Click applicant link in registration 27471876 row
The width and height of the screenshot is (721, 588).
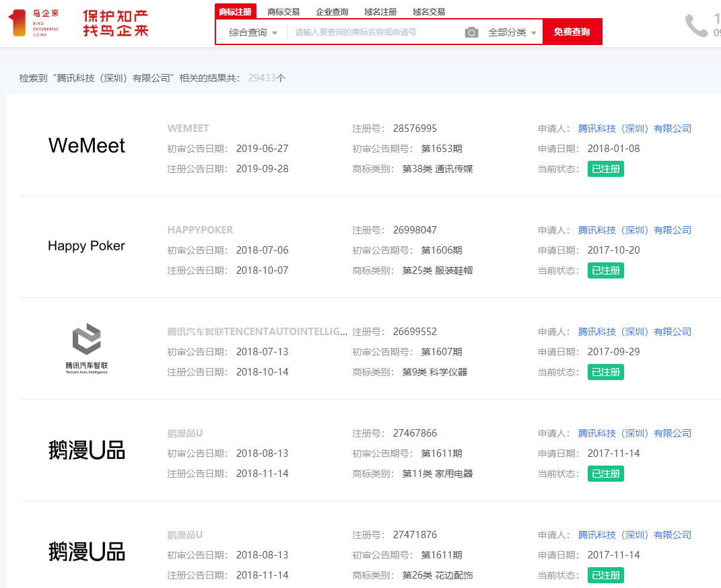point(635,535)
